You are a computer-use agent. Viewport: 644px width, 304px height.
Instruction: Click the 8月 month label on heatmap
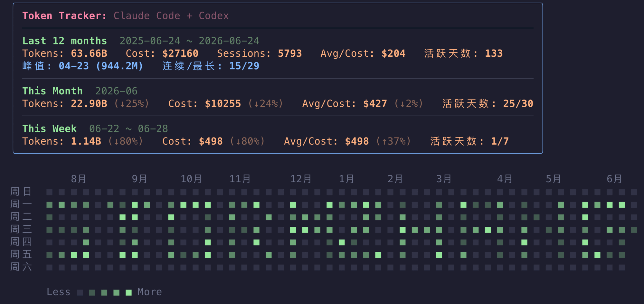(x=79, y=179)
